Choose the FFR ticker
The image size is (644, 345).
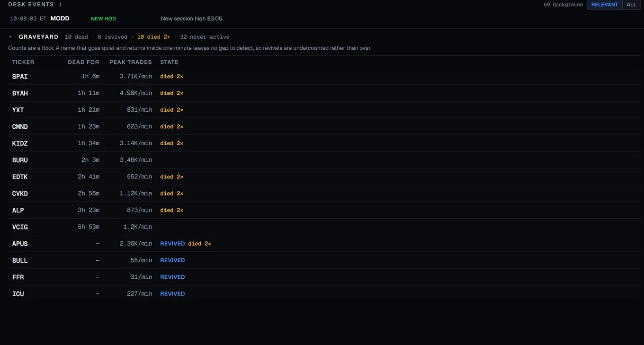tap(18, 277)
